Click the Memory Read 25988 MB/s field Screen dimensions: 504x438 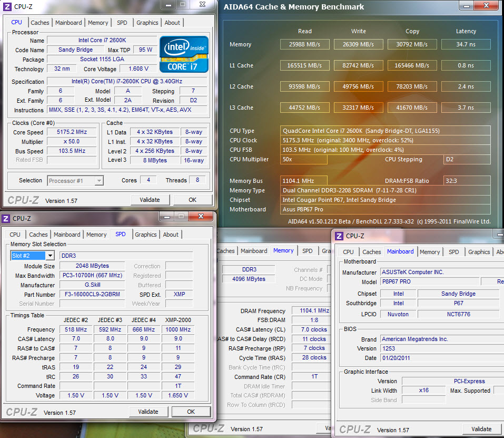305,44
